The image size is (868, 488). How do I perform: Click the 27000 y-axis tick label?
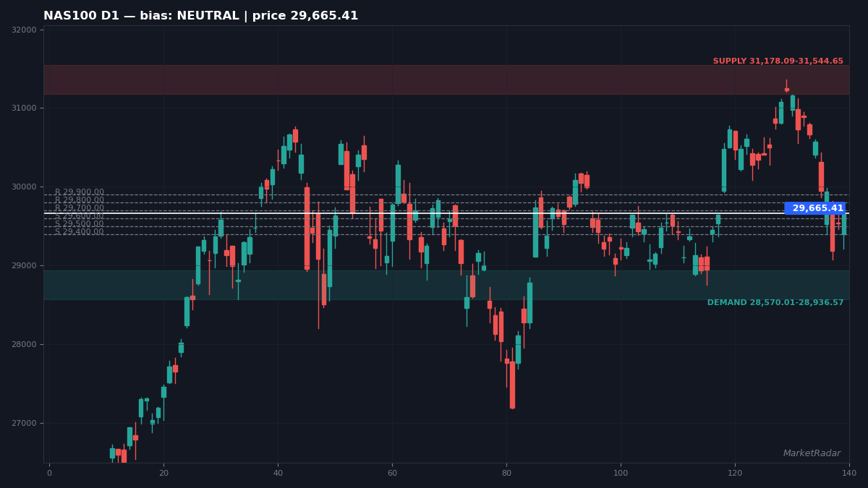pyautogui.click(x=25, y=424)
